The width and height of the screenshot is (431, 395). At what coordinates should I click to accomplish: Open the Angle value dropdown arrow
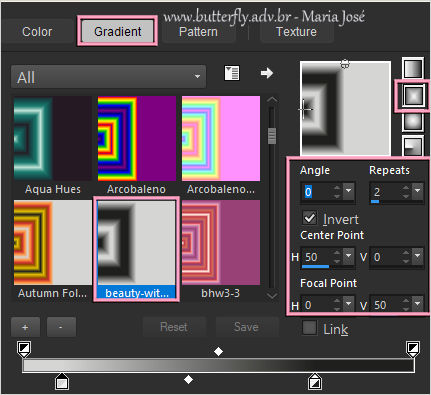(349, 191)
